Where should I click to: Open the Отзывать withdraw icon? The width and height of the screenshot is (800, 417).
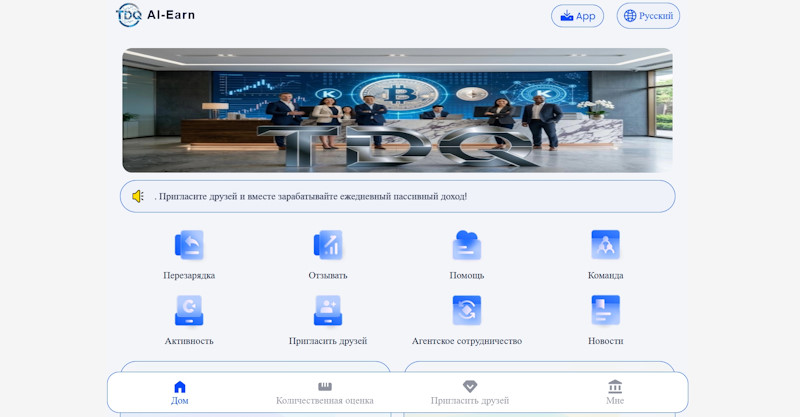tap(328, 244)
